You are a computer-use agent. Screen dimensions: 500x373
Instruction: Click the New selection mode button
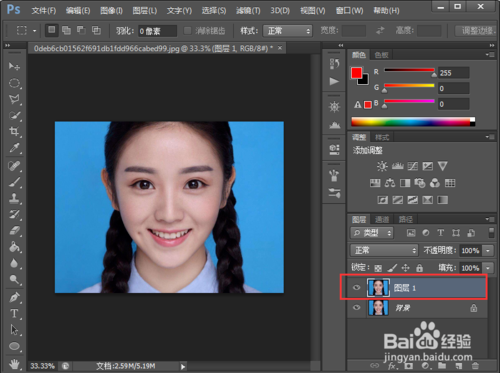pyautogui.click(x=52, y=31)
